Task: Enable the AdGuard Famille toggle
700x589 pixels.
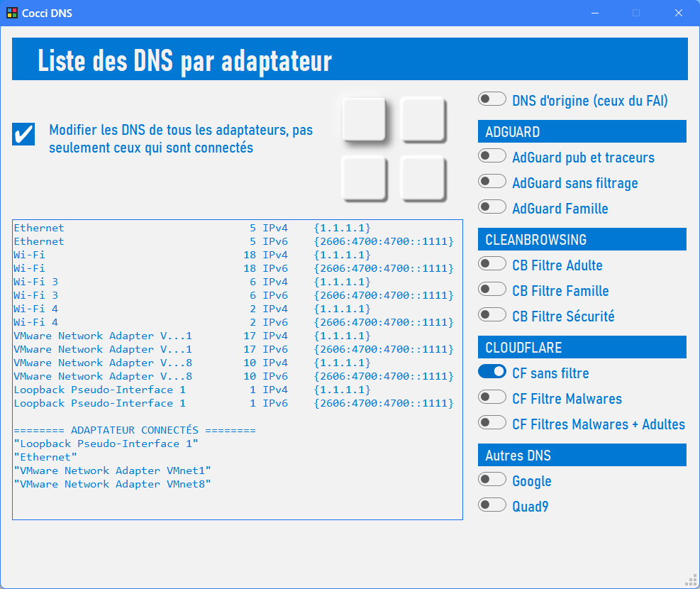Action: click(492, 207)
